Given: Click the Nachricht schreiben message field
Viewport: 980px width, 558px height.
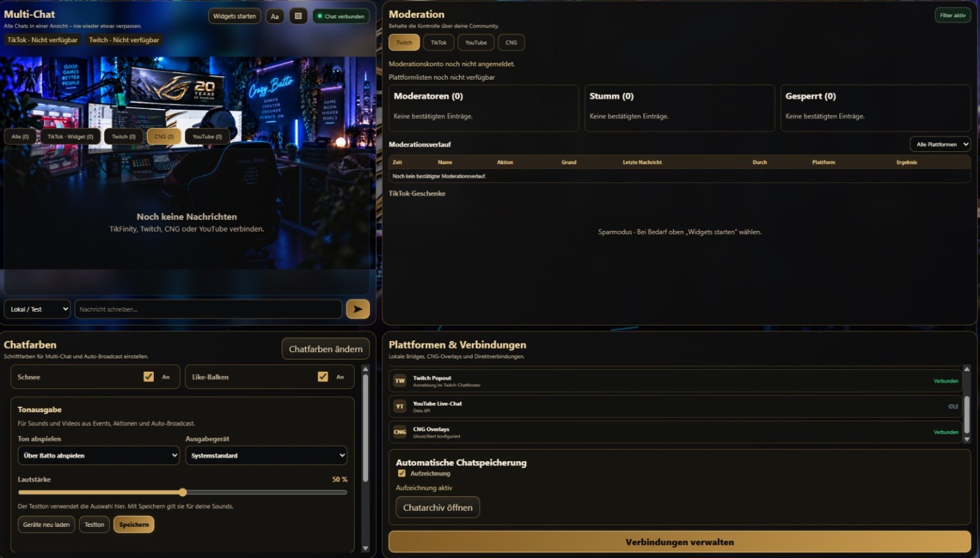Looking at the screenshot, I should click(209, 309).
